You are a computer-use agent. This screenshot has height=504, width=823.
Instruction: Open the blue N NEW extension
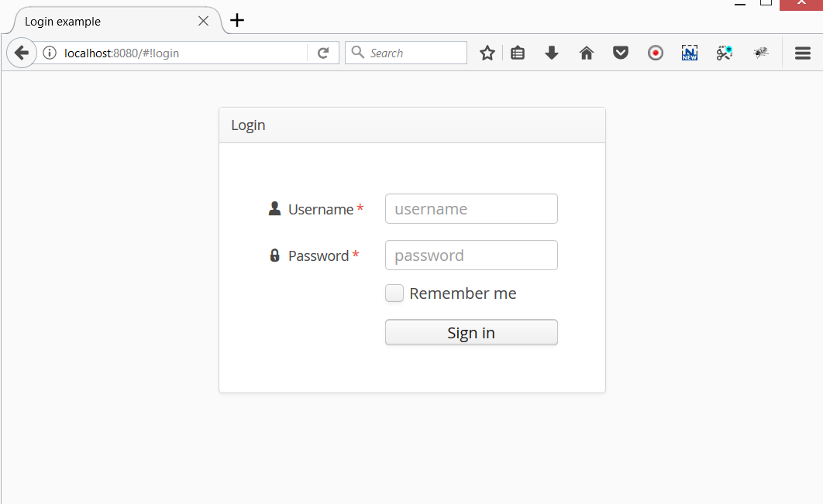(690, 53)
